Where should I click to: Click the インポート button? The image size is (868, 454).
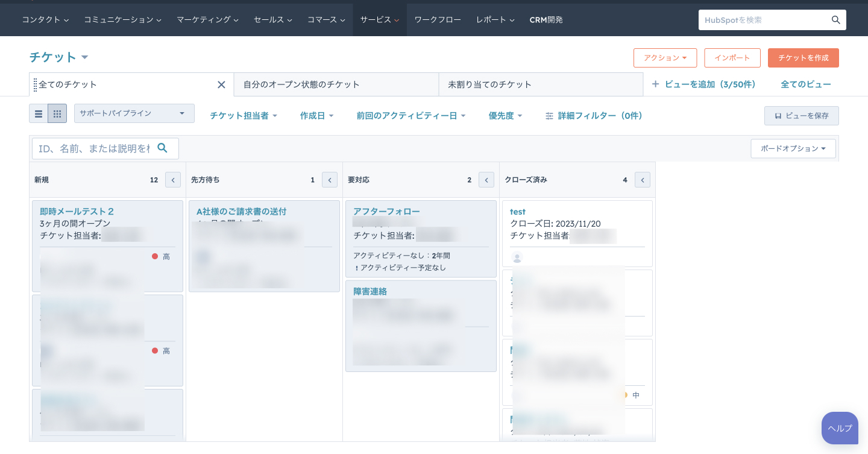click(732, 58)
